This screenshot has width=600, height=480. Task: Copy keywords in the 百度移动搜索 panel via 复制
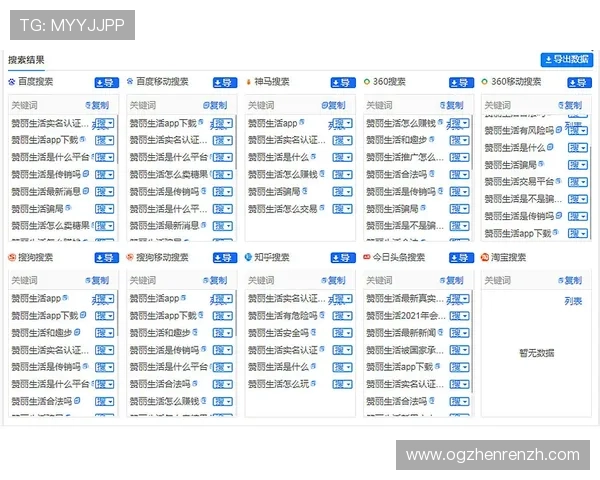(215, 105)
